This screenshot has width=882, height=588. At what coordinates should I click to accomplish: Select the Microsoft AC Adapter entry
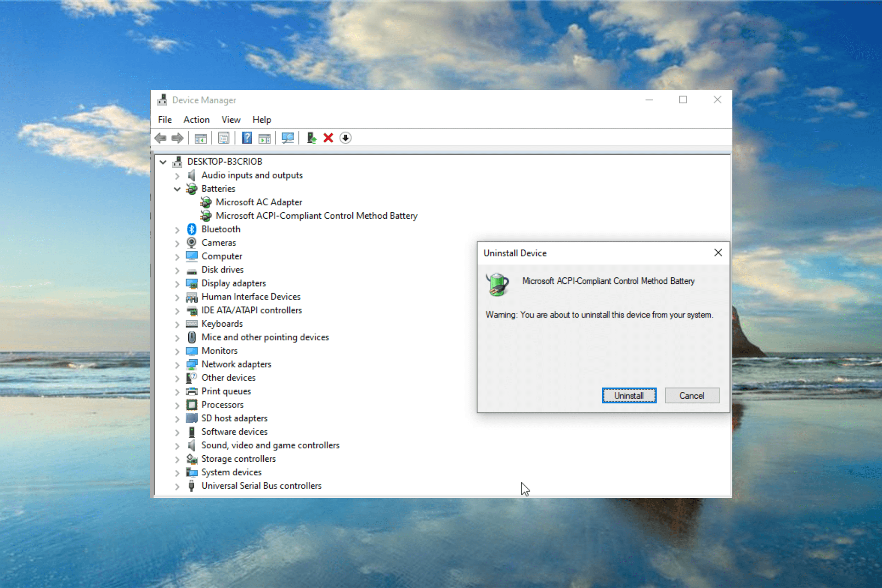pyautogui.click(x=259, y=202)
